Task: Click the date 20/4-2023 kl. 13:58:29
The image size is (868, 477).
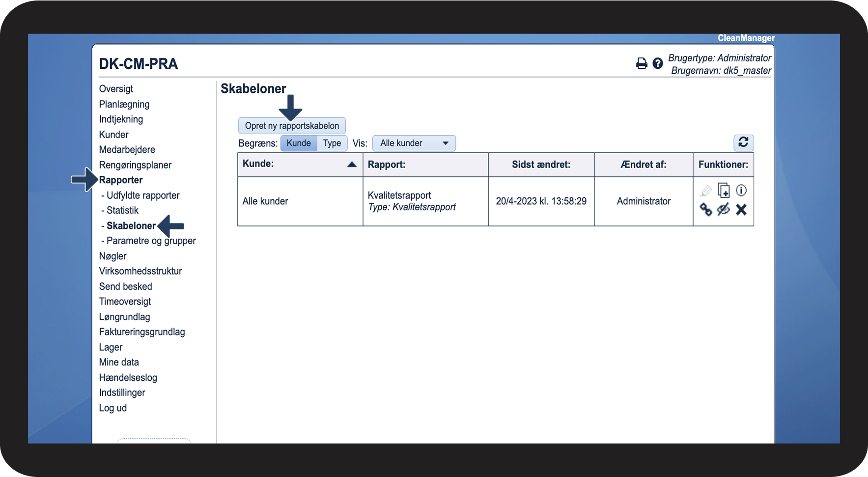Action: pyautogui.click(x=541, y=201)
